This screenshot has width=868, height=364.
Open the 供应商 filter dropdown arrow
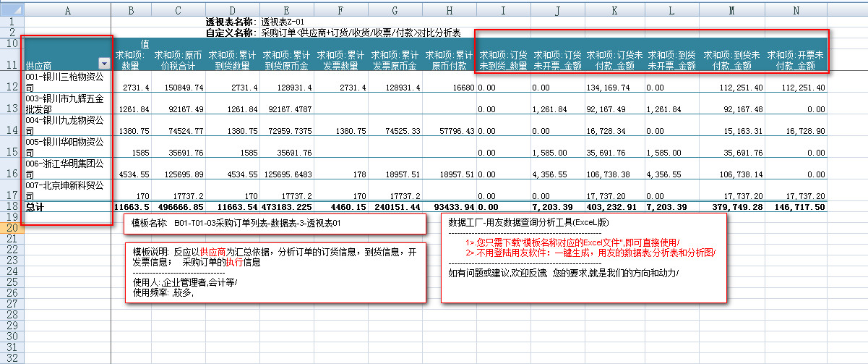104,64
